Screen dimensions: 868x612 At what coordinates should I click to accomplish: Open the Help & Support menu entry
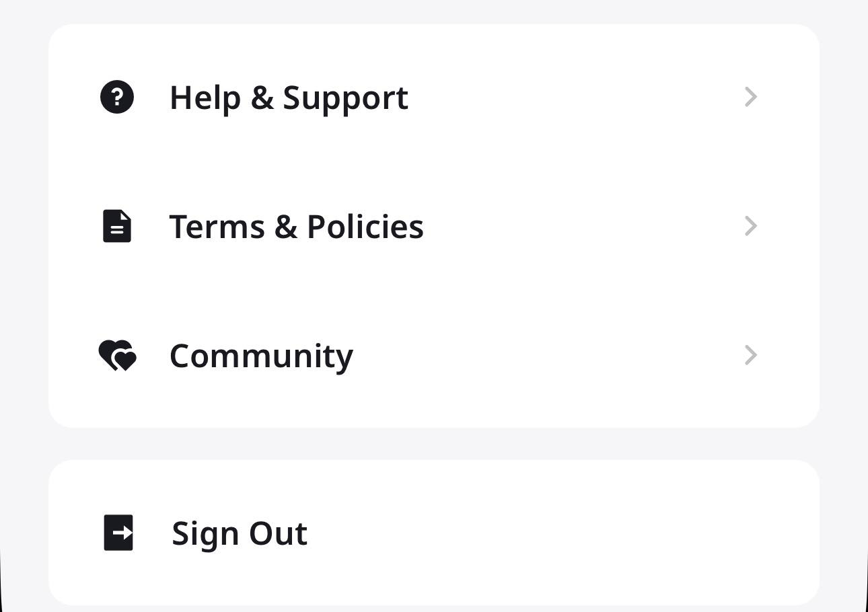(289, 98)
